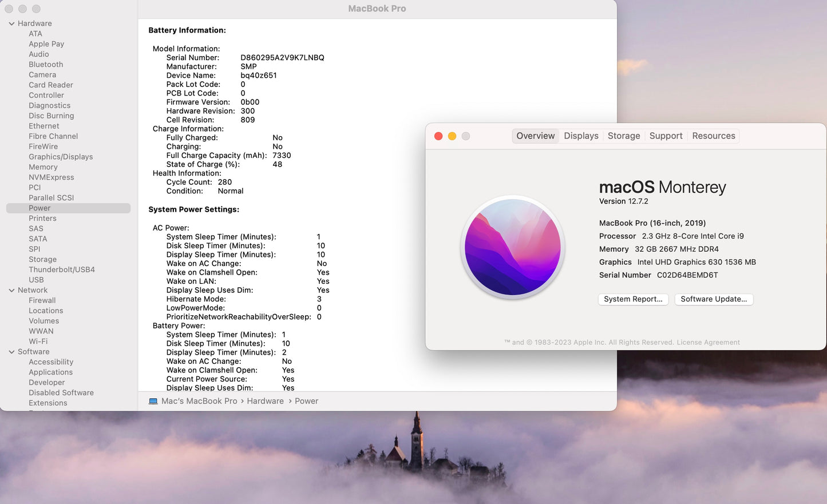Select Memory in the Hardware list
Viewport: 827px width, 504px height.
[x=43, y=166]
